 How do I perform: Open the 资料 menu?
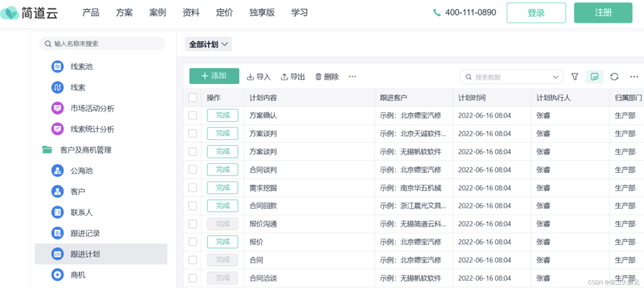(191, 13)
